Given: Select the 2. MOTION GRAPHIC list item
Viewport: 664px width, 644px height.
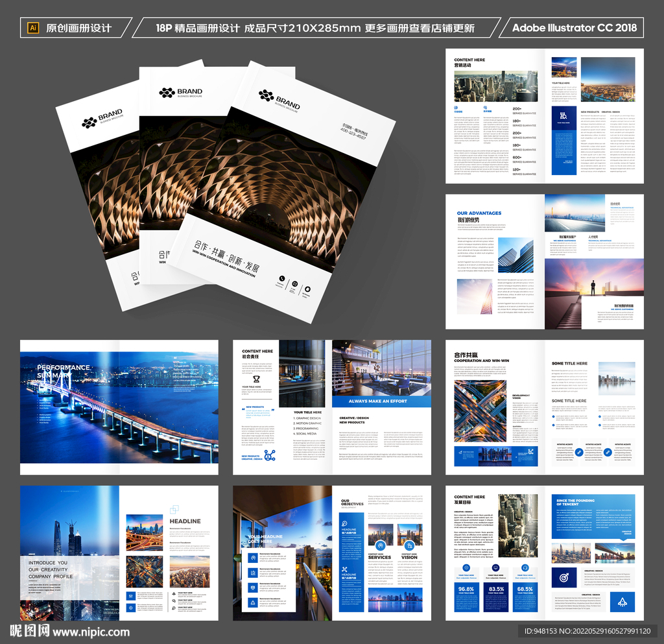Looking at the screenshot, I should pos(307,423).
